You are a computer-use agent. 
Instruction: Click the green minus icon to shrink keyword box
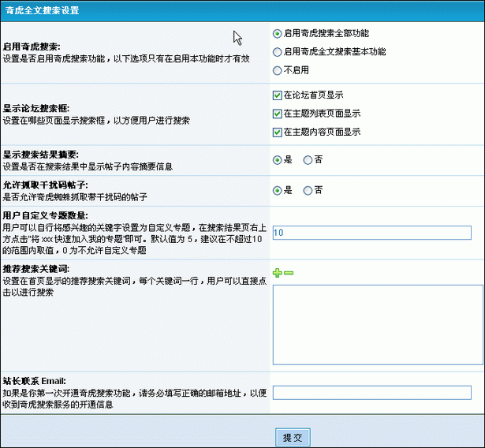pyautogui.click(x=289, y=273)
